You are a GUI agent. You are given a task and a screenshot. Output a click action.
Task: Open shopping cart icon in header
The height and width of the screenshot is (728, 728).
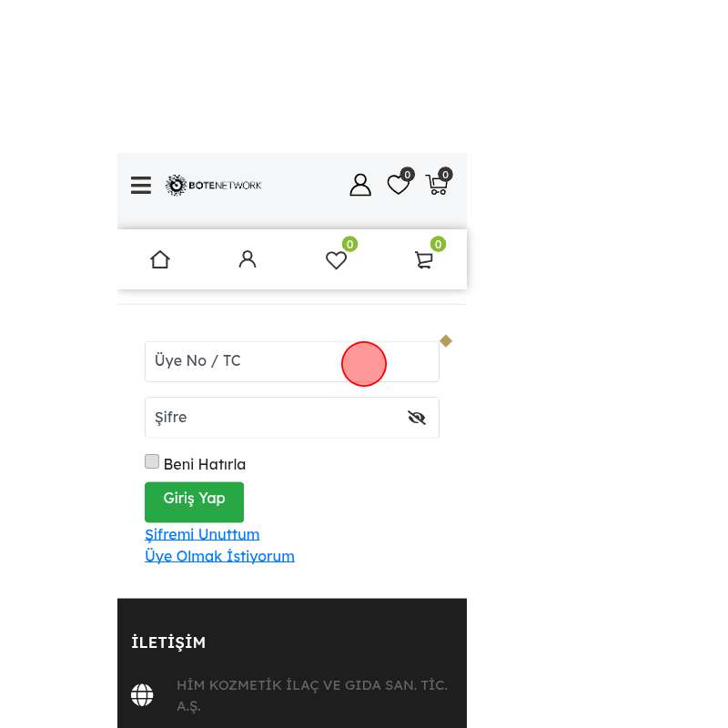coord(439,181)
